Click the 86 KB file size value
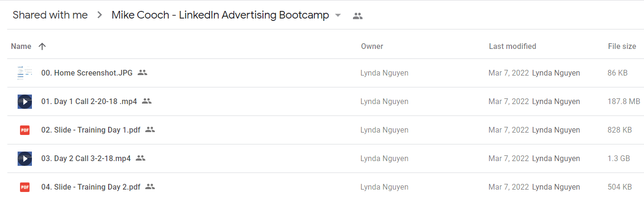The image size is (644, 201). (x=618, y=73)
